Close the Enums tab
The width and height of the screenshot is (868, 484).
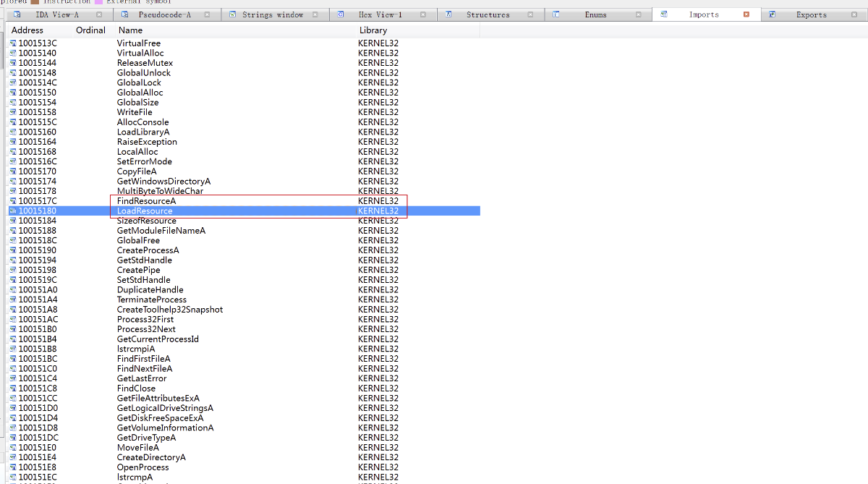(x=638, y=14)
